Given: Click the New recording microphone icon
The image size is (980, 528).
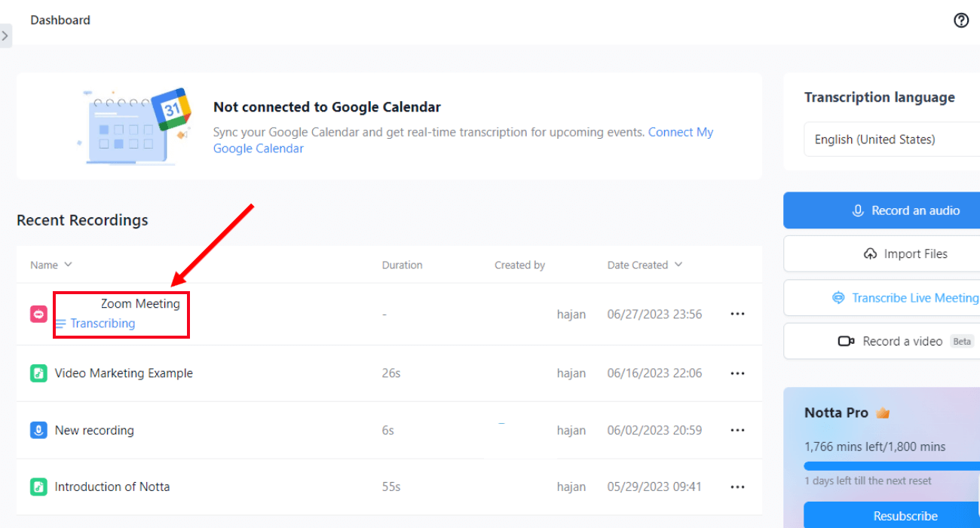Looking at the screenshot, I should pyautogui.click(x=39, y=431).
